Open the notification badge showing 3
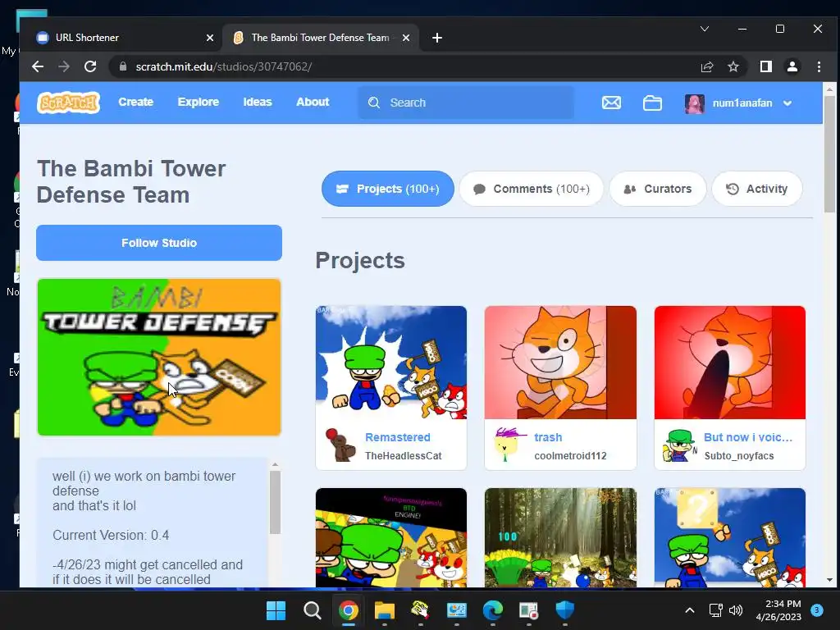This screenshot has width=840, height=630. click(x=817, y=610)
